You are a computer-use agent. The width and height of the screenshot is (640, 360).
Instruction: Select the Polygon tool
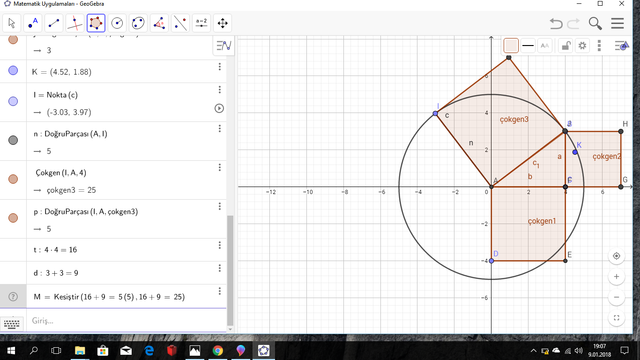point(96,23)
